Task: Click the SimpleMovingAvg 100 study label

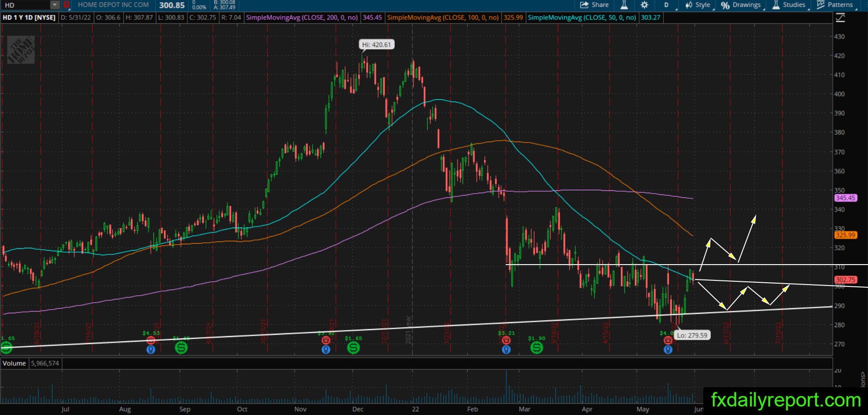Action: 443,18
